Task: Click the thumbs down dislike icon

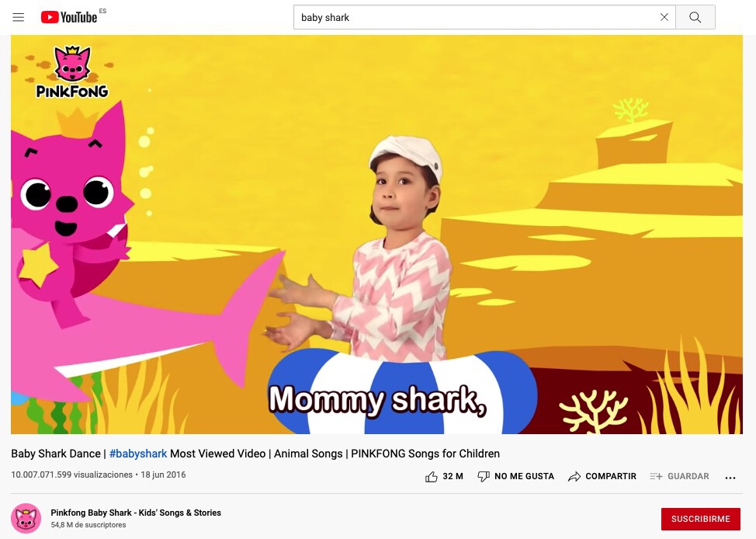Action: click(x=483, y=477)
